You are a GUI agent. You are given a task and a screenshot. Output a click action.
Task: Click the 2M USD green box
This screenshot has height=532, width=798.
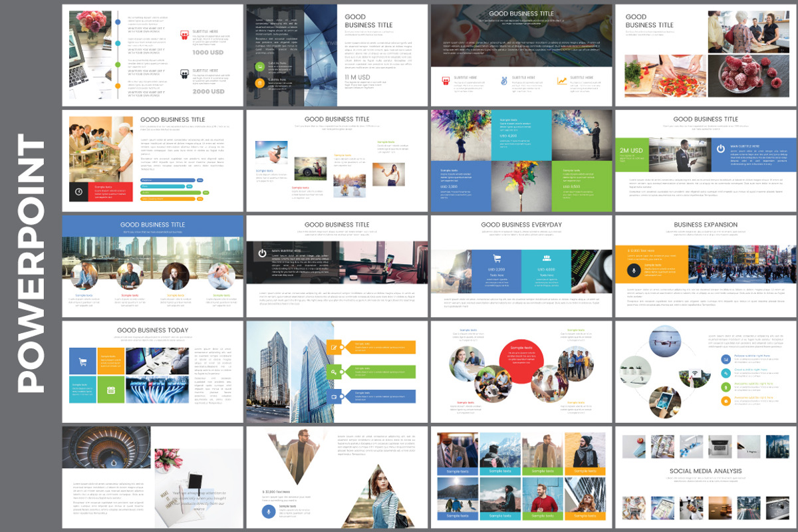(632, 155)
